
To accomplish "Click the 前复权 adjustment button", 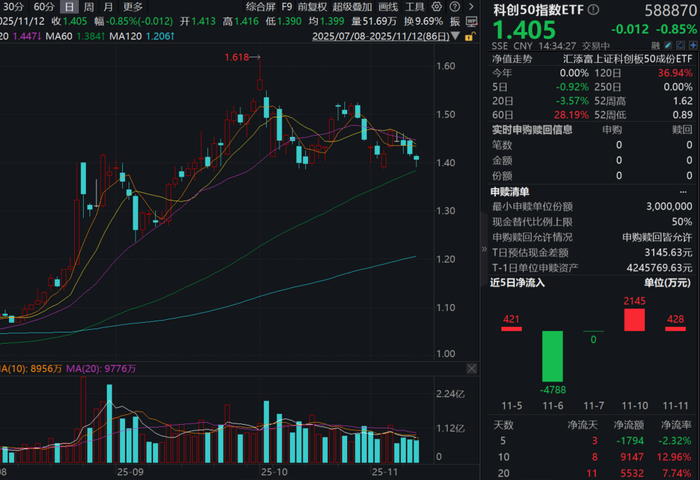I will coord(312,7).
